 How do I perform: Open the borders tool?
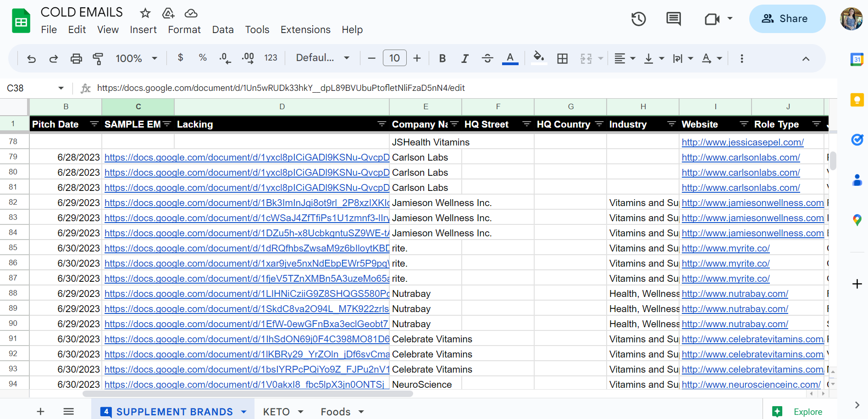pos(562,58)
